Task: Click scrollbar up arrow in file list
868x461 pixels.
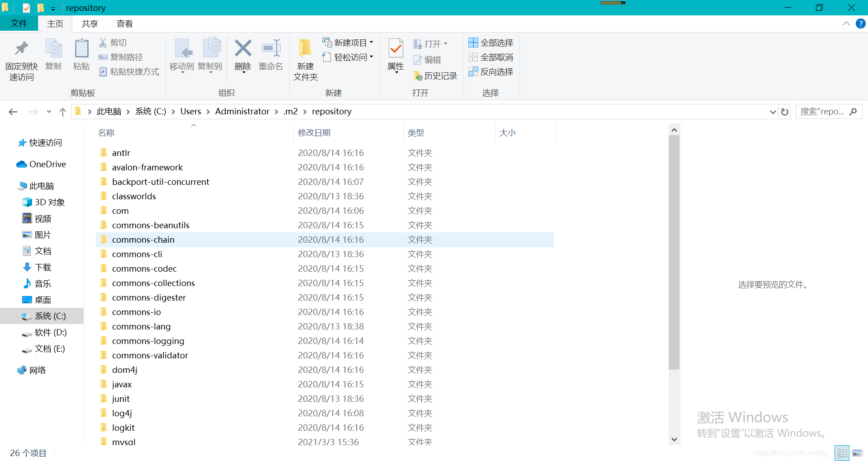Action: click(674, 130)
